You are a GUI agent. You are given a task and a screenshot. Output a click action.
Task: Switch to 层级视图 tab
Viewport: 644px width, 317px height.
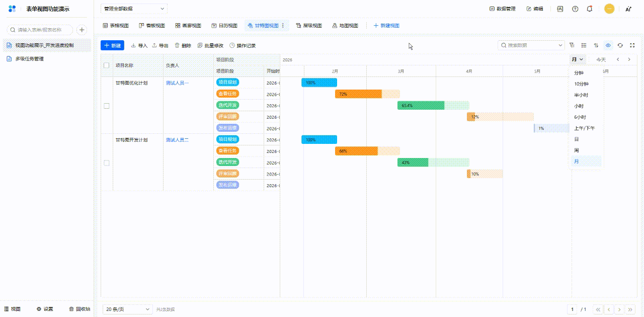(x=309, y=25)
